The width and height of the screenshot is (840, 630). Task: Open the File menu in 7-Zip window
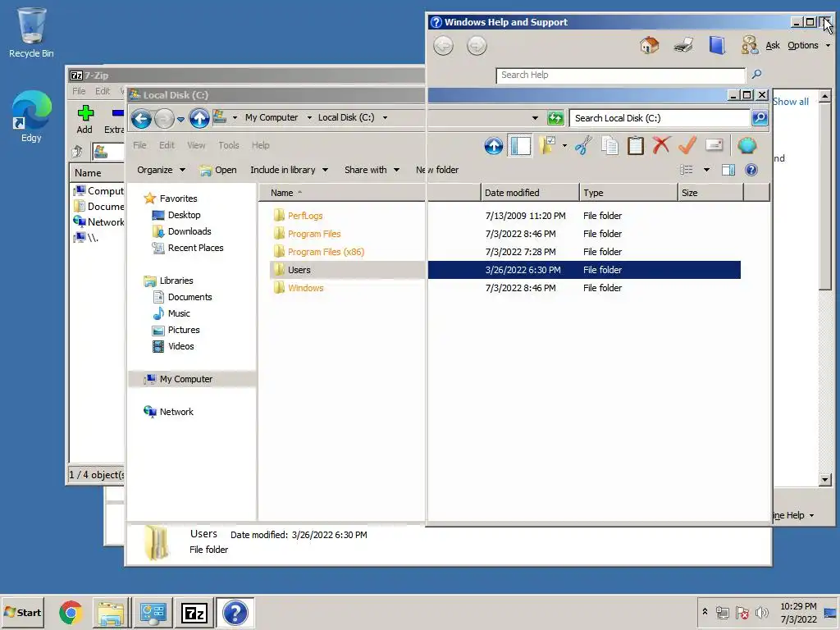[79, 91]
